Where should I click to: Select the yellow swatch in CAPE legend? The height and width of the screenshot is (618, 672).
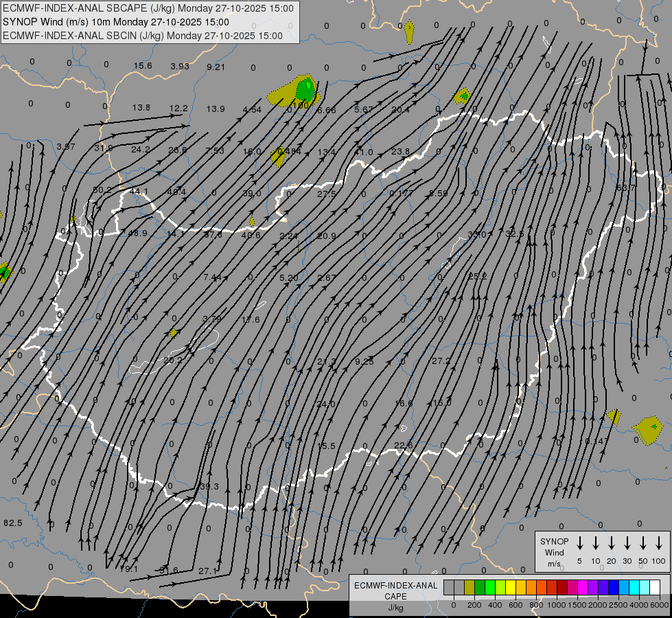click(x=511, y=588)
